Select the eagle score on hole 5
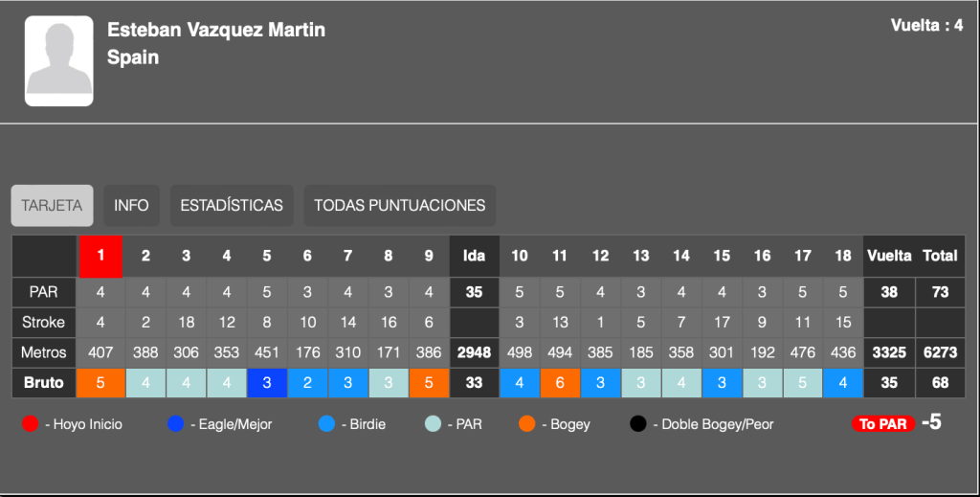 pos(267,383)
